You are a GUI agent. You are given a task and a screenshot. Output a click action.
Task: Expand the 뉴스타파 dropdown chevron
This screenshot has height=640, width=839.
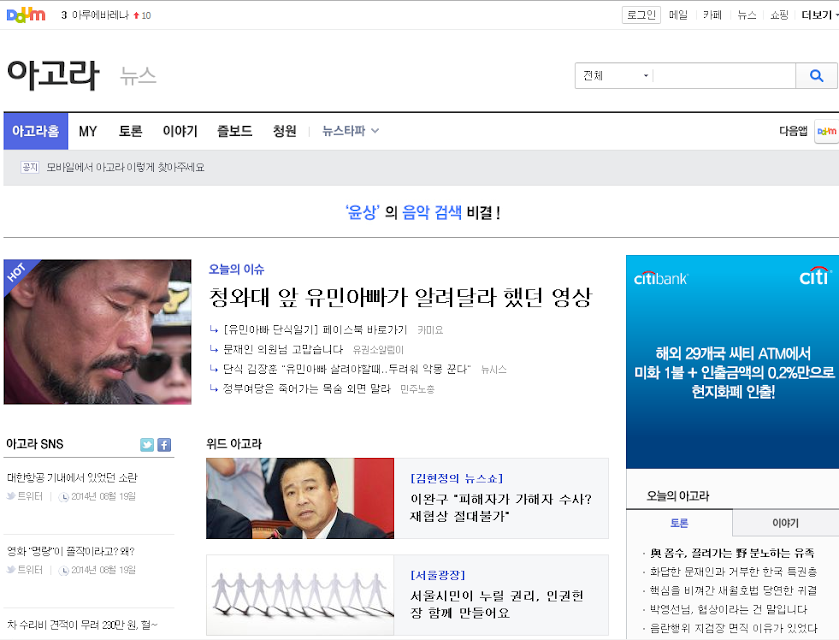(375, 131)
